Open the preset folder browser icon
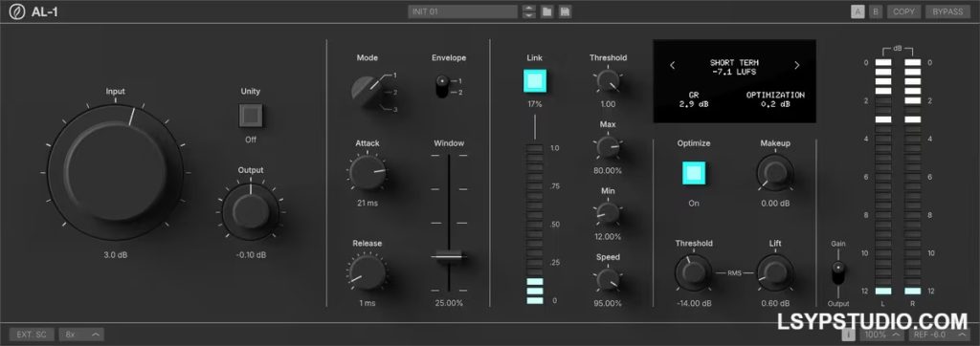The image size is (980, 346). (546, 11)
